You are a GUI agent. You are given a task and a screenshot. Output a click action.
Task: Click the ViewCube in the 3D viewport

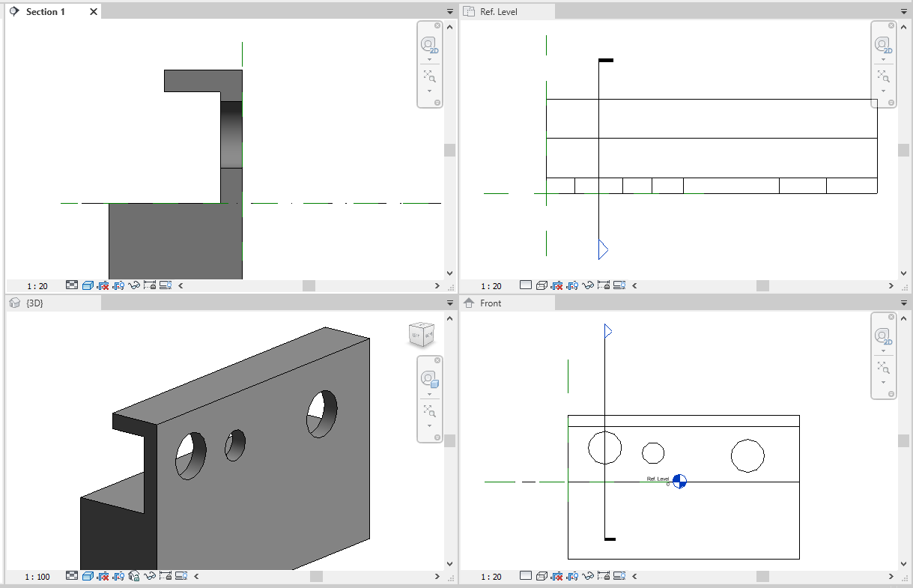click(x=420, y=335)
